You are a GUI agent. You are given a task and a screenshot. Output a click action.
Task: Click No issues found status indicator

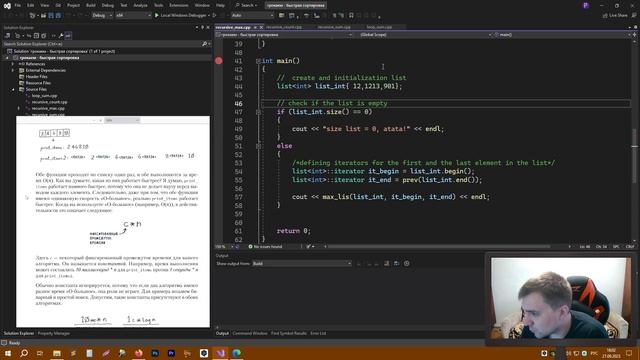(x=265, y=247)
